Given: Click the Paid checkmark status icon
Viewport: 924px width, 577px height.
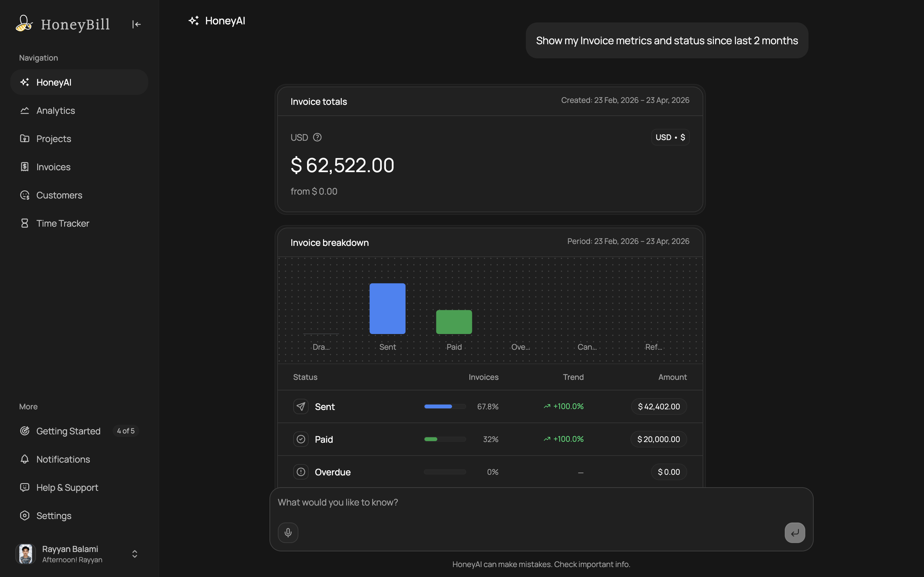Looking at the screenshot, I should pyautogui.click(x=301, y=439).
